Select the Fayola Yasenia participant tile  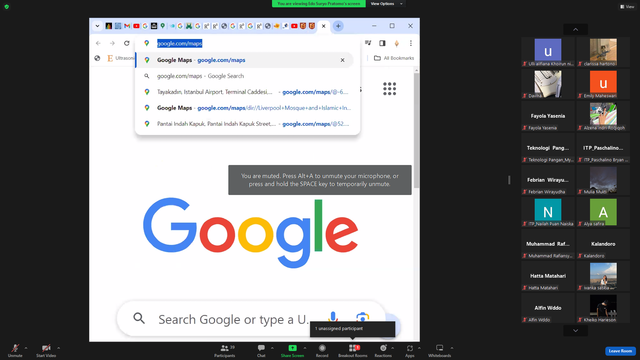[548, 116]
